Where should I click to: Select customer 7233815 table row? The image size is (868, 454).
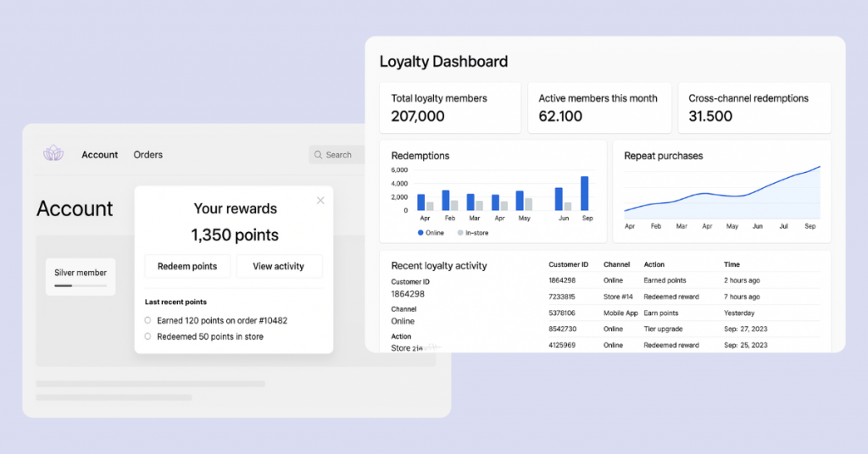[x=684, y=296]
